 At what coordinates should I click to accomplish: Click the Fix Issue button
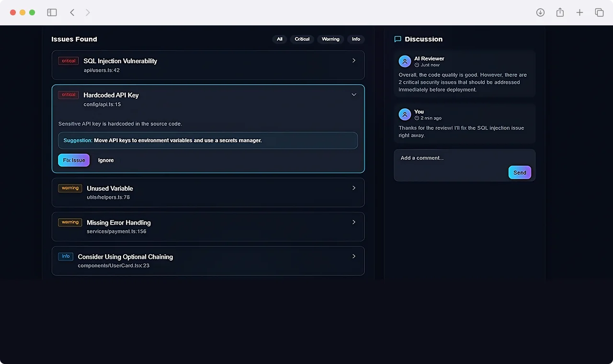(x=74, y=160)
